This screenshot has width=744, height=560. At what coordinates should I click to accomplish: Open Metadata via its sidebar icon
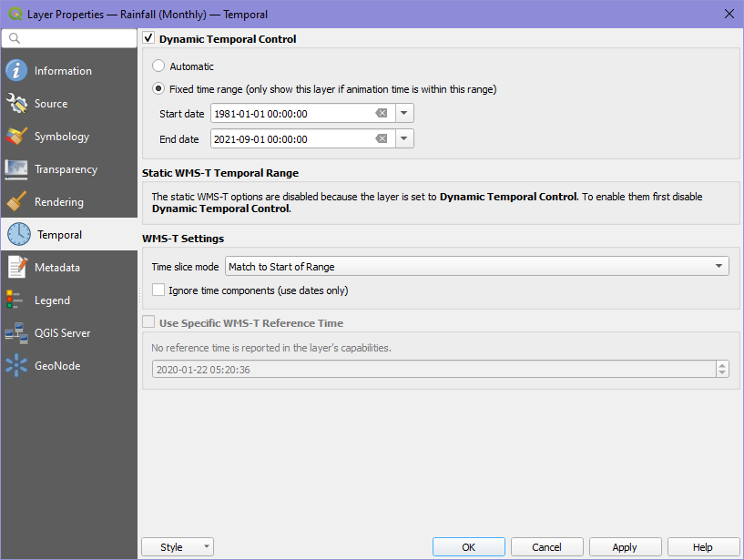[17, 267]
